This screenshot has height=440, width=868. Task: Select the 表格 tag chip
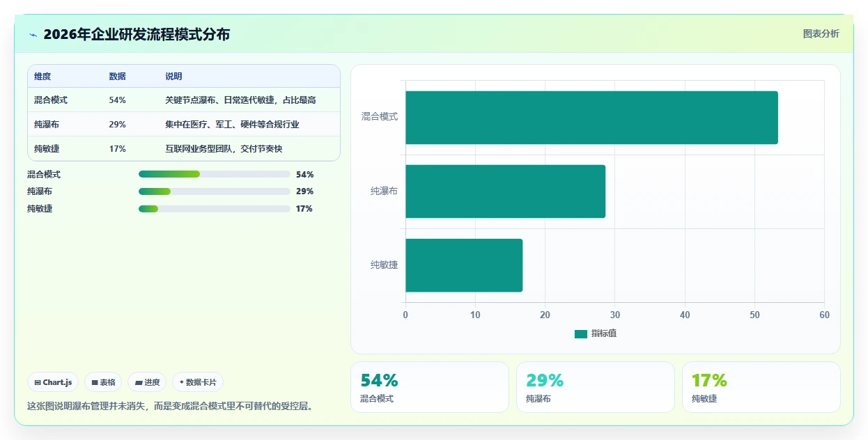point(103,382)
